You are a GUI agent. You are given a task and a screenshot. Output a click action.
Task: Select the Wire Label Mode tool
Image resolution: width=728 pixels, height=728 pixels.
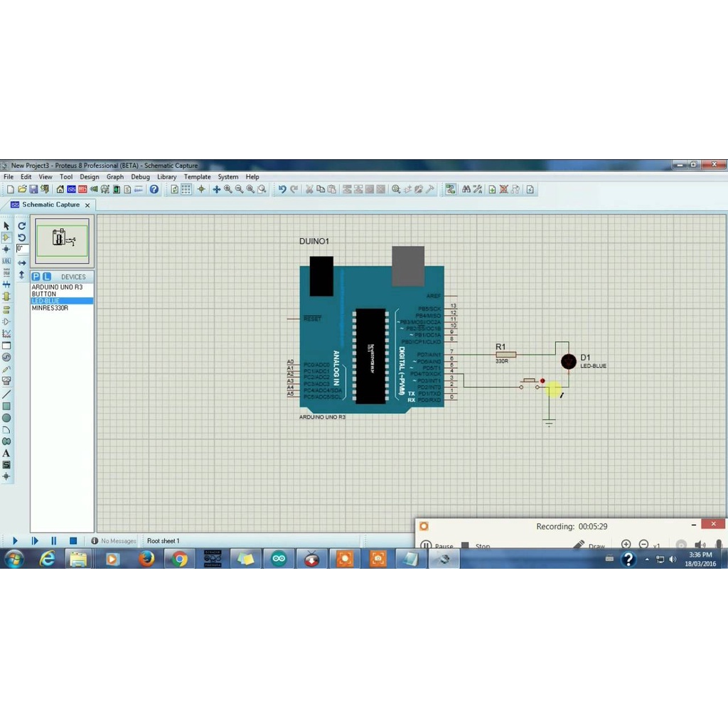coord(6,261)
